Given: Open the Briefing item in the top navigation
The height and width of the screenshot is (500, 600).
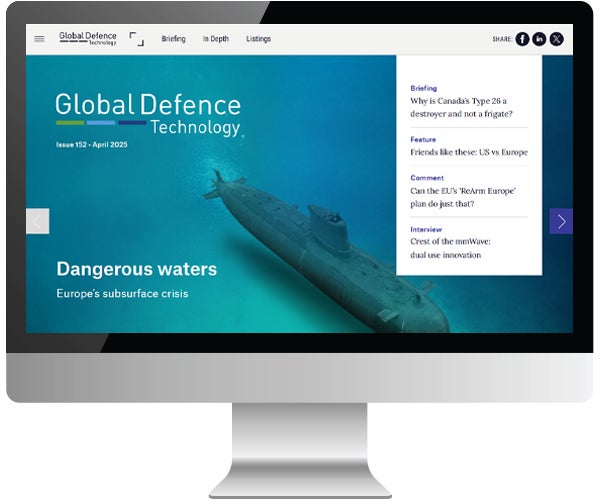Looking at the screenshot, I should 173,39.
